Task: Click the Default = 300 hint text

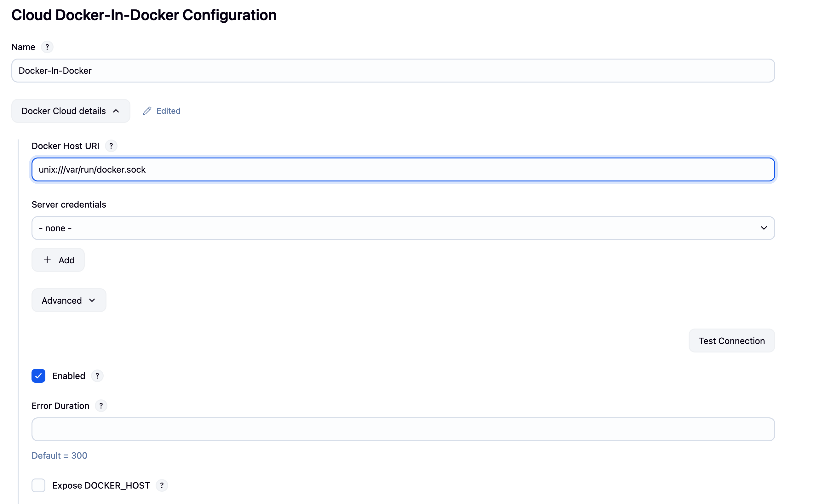Action: pyautogui.click(x=59, y=455)
